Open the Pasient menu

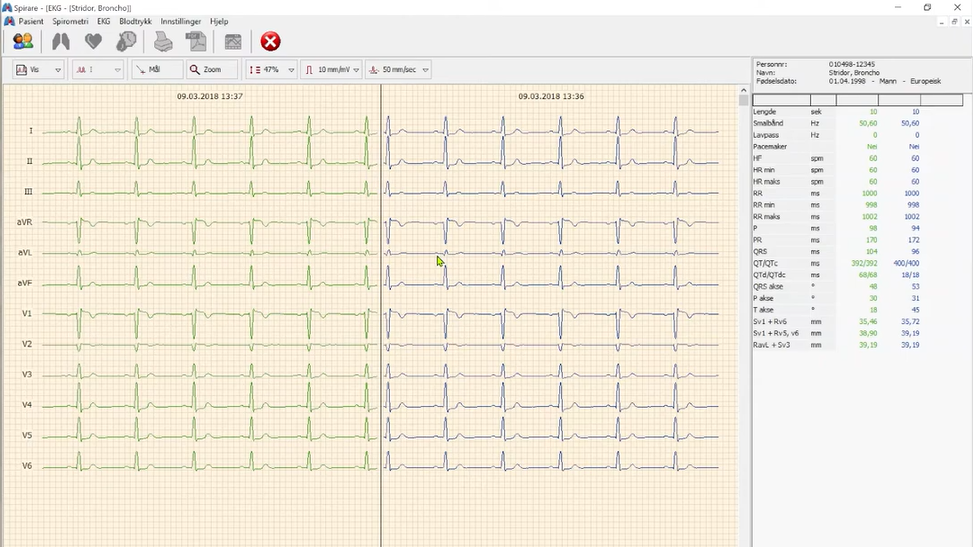pyautogui.click(x=31, y=21)
